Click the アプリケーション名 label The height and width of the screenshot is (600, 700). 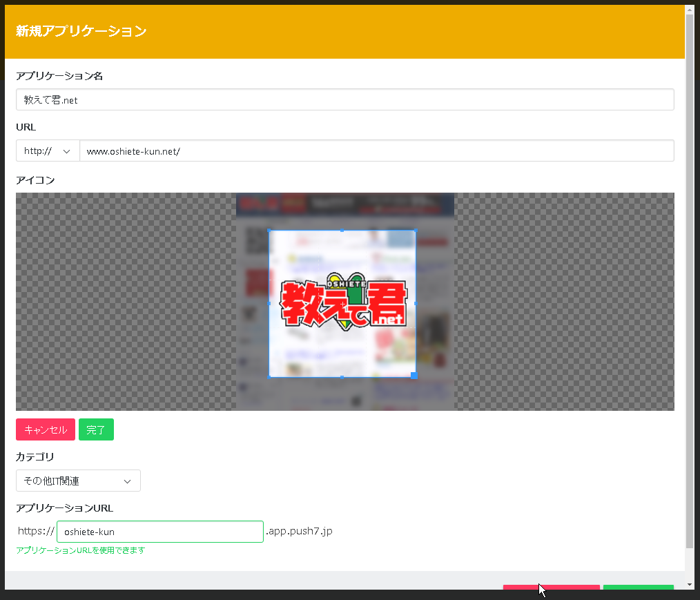(59, 76)
